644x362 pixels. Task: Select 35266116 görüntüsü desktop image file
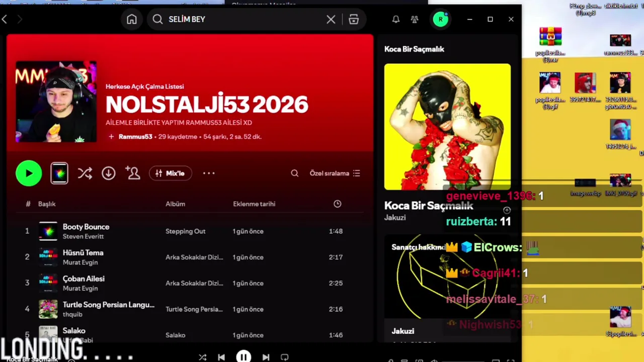coord(620,91)
